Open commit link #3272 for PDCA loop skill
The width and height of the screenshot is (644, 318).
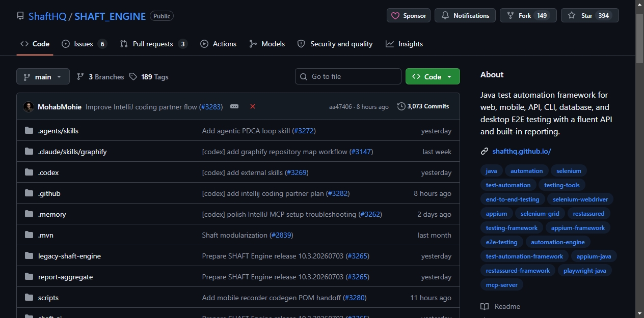point(304,131)
